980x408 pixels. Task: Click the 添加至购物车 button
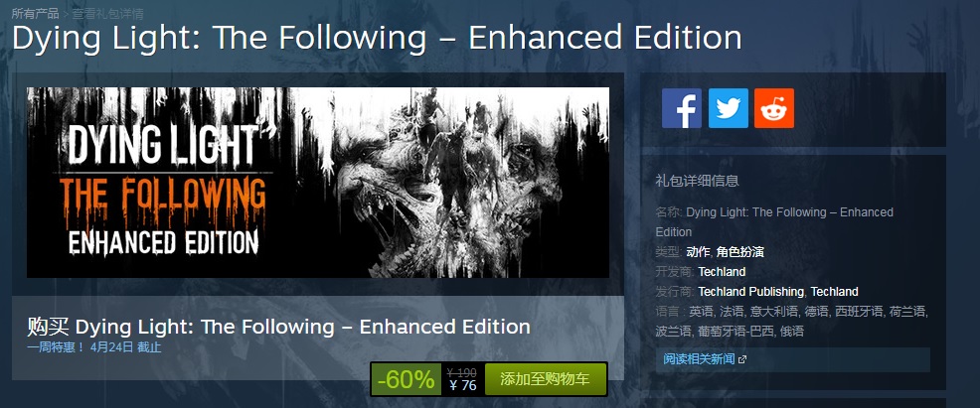(x=545, y=378)
